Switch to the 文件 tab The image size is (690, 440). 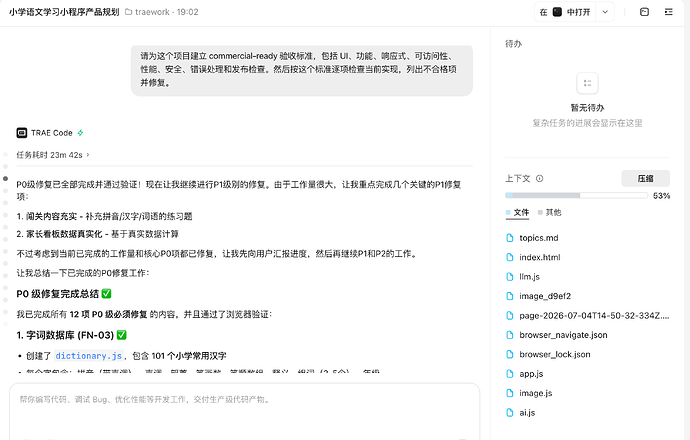coord(518,213)
